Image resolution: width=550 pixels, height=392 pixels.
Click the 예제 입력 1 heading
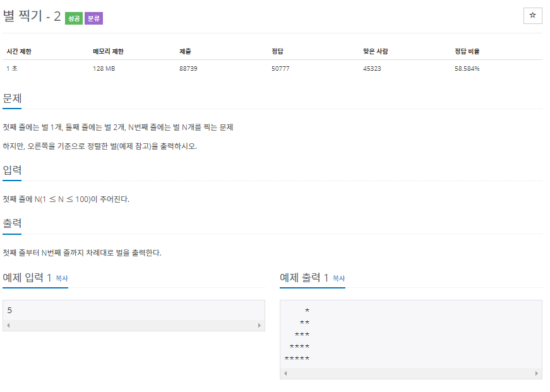pyautogui.click(x=27, y=278)
